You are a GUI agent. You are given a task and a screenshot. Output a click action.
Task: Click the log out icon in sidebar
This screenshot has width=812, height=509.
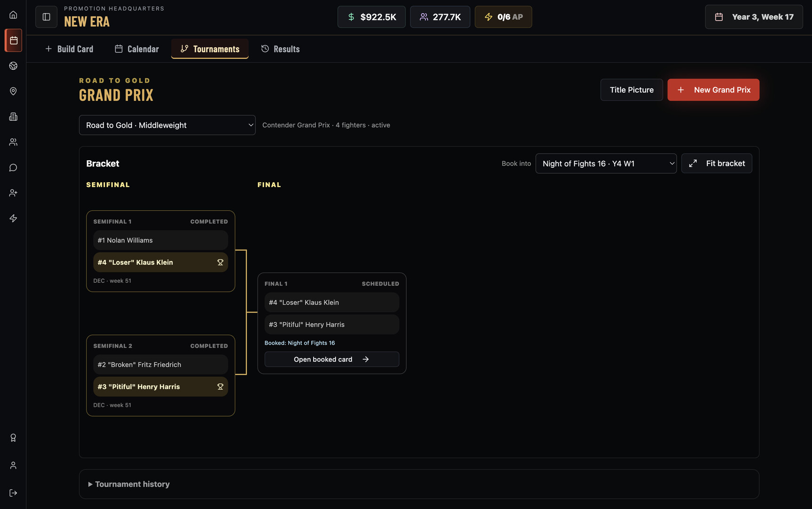(x=13, y=493)
